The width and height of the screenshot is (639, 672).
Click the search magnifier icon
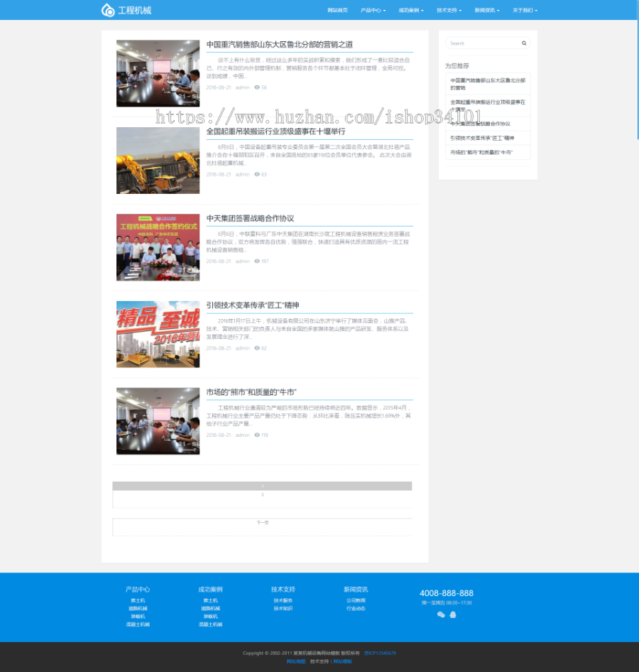pyautogui.click(x=524, y=43)
